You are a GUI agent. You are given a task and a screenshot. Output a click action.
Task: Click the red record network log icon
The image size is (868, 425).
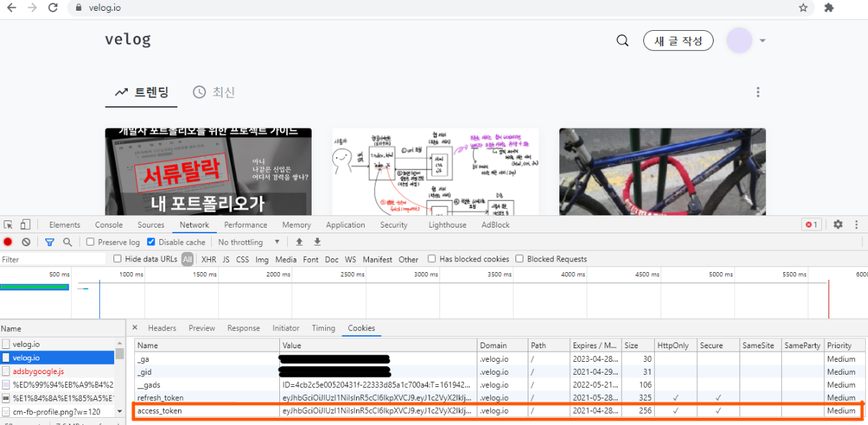pos(8,243)
